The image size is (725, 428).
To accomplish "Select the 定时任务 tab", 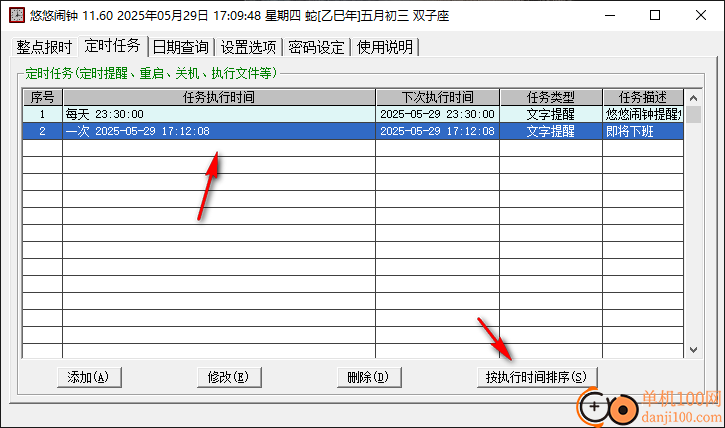I will click(113, 46).
